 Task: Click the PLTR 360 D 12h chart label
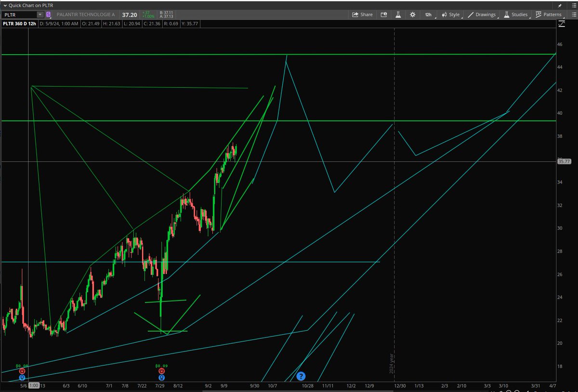(x=19, y=23)
